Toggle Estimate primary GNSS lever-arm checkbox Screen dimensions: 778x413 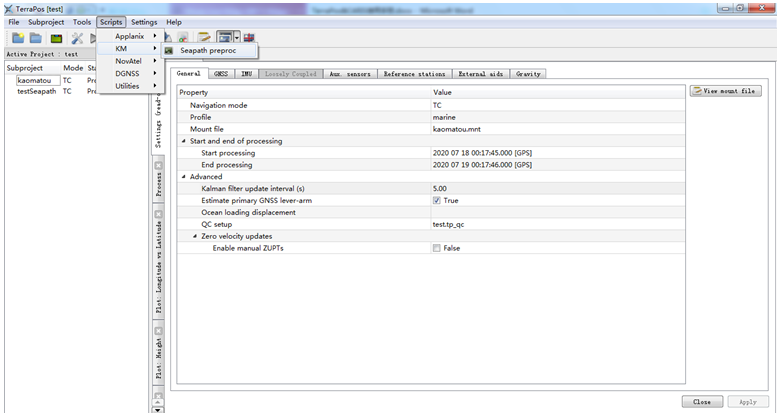(x=437, y=200)
